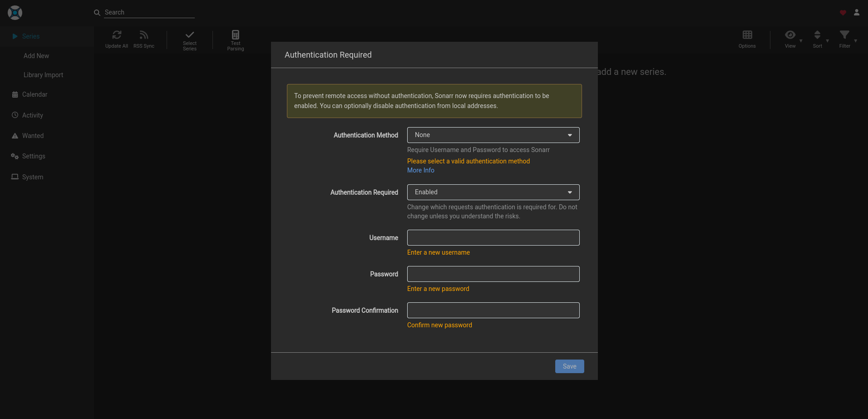
Task: Click the yellow authentication warning banner
Action: click(434, 101)
